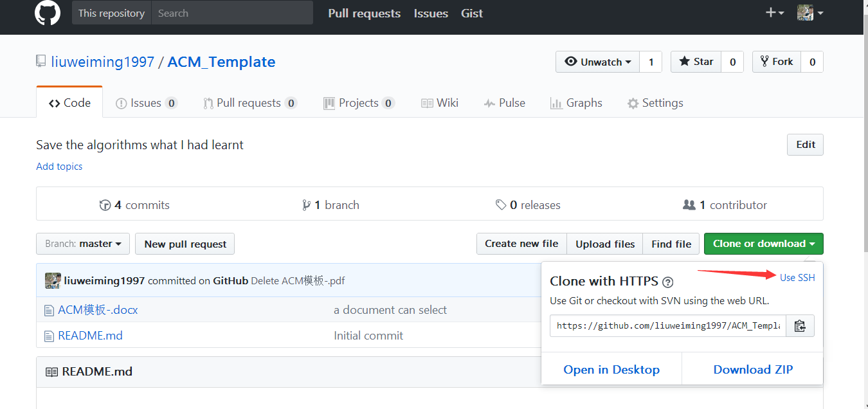The image size is (868, 409).
Task: Click Create new file button
Action: tap(521, 244)
